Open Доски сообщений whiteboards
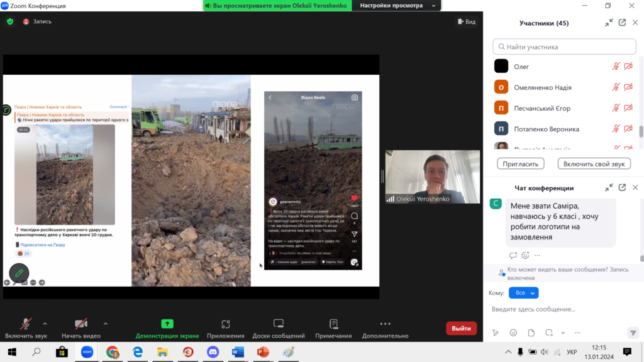Screen dimensions: 644x362 [279, 328]
